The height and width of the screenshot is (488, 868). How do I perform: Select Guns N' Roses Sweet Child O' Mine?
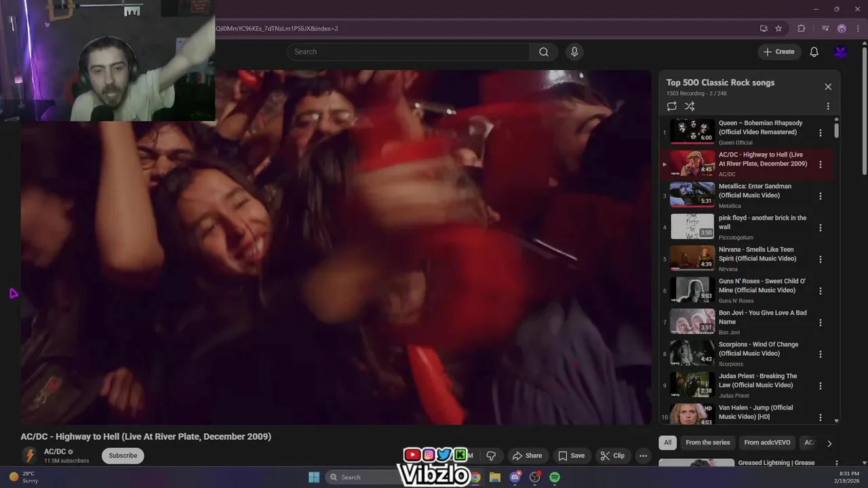[762, 285]
